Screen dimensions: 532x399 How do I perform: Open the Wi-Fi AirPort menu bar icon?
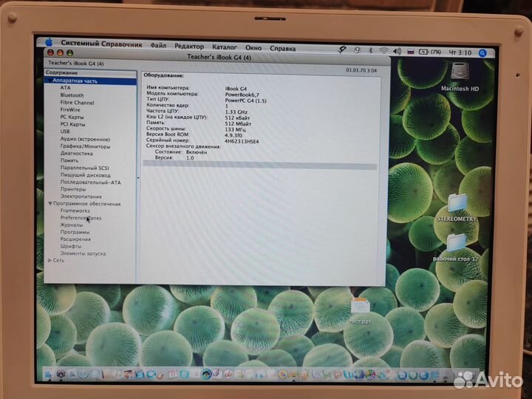pyautogui.click(x=383, y=51)
